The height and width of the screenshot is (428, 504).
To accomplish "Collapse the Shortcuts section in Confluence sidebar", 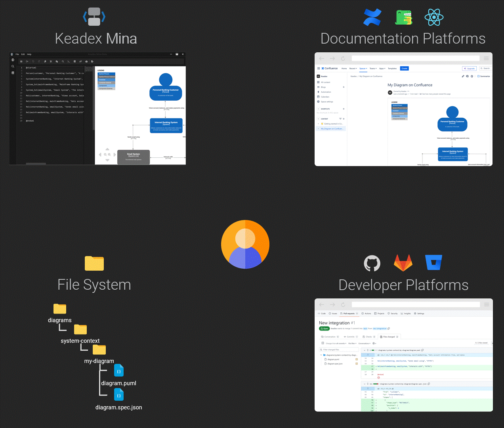I will (x=318, y=109).
